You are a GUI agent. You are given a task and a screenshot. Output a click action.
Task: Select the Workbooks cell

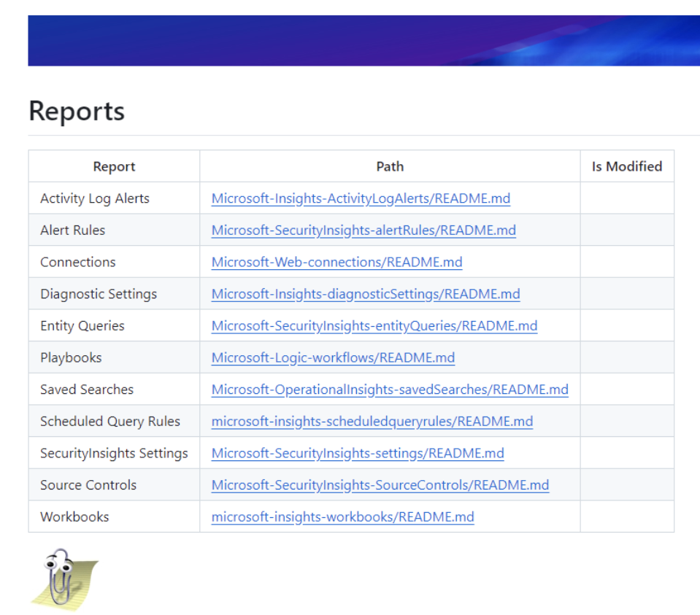(x=114, y=517)
